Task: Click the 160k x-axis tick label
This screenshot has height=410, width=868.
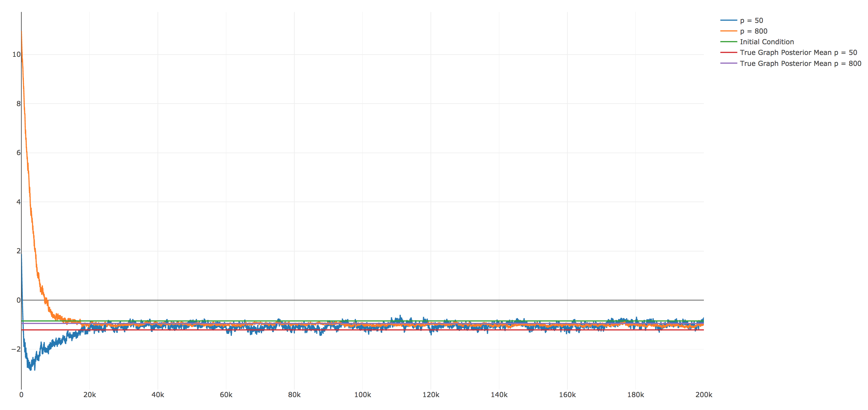Action: coord(567,395)
